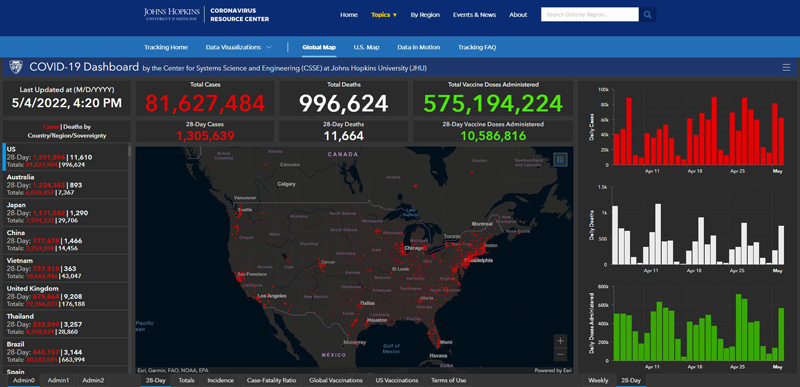Open the US Vaccinations tab
Viewport: 800px width, 387px height.
(396, 380)
